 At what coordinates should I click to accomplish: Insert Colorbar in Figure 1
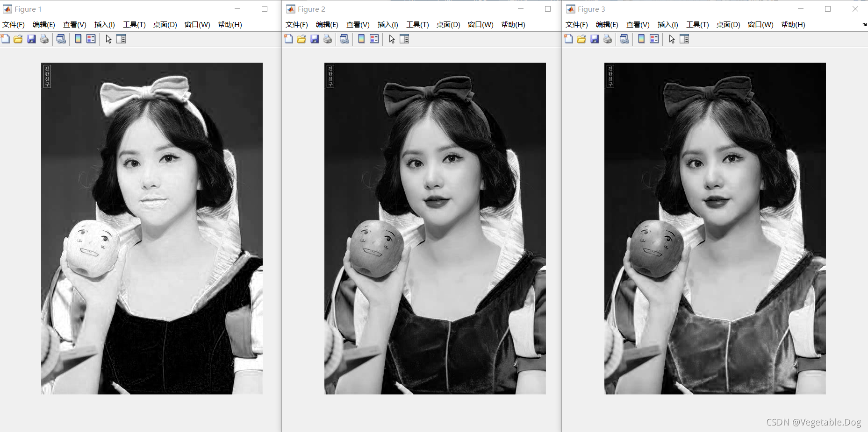78,39
